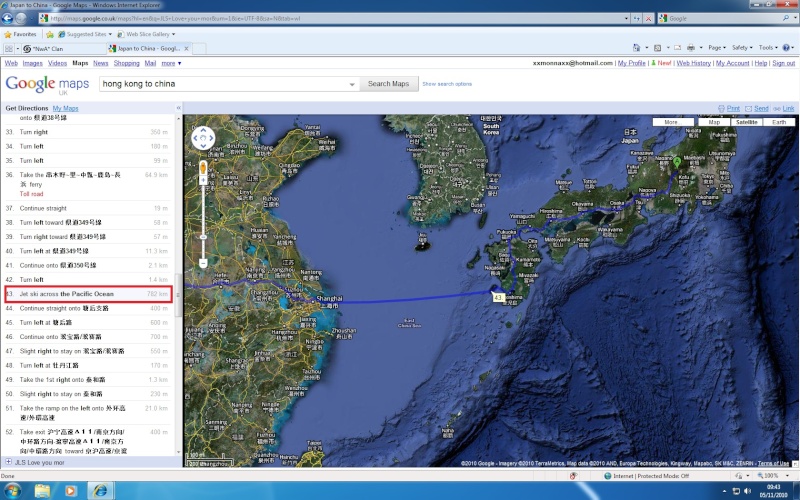Image resolution: width=800 pixels, height=500 pixels.
Task: Click the blue Help question mark icon
Action: point(786,47)
